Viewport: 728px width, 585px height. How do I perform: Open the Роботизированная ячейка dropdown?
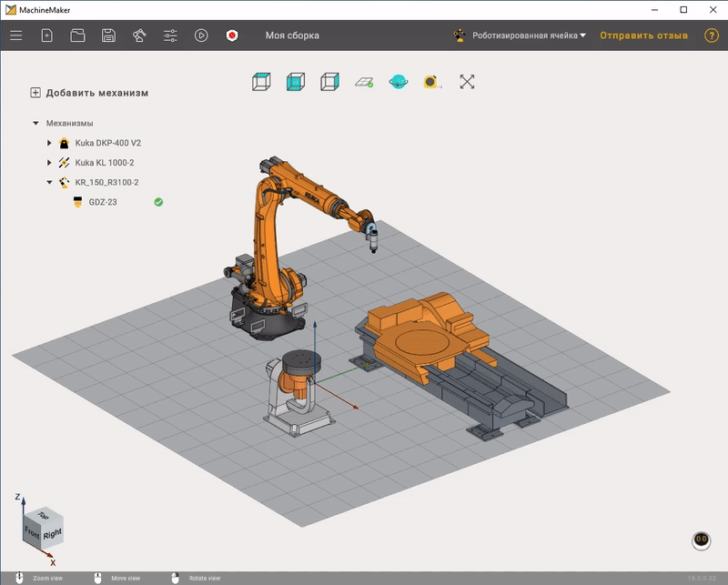click(x=523, y=35)
